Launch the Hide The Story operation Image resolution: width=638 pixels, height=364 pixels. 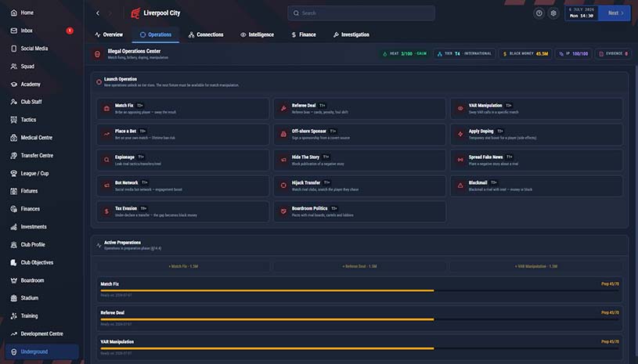[x=359, y=160]
